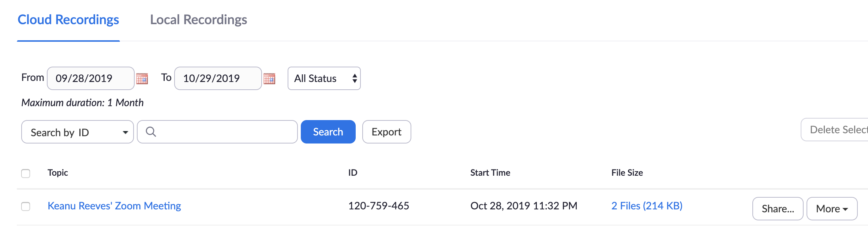Focus the From date field 09/28/2019

[x=91, y=78]
